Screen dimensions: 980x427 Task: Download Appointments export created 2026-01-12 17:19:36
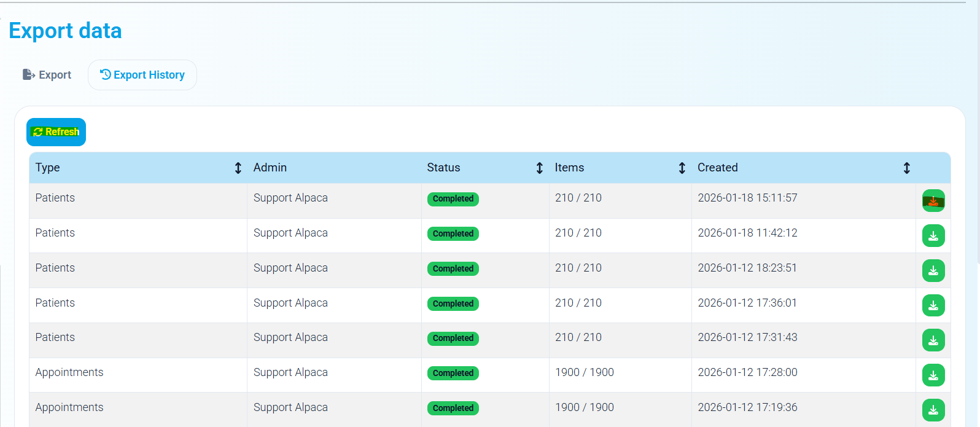(933, 410)
